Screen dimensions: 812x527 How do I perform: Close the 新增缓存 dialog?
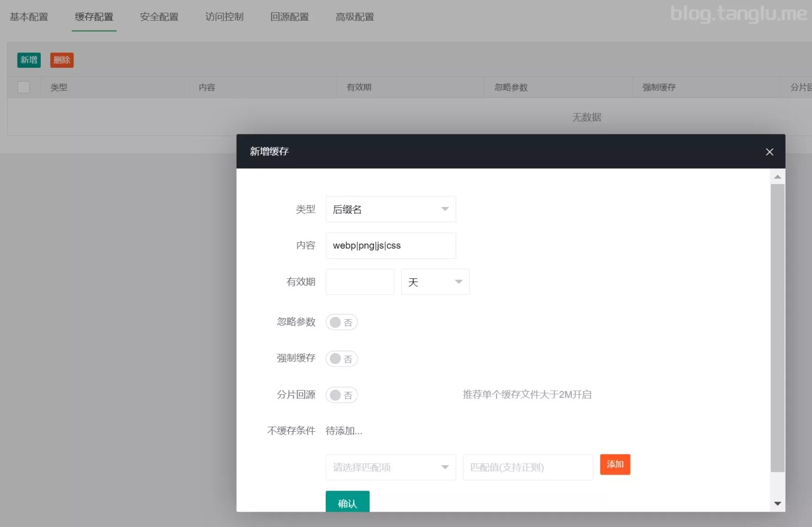tap(769, 152)
